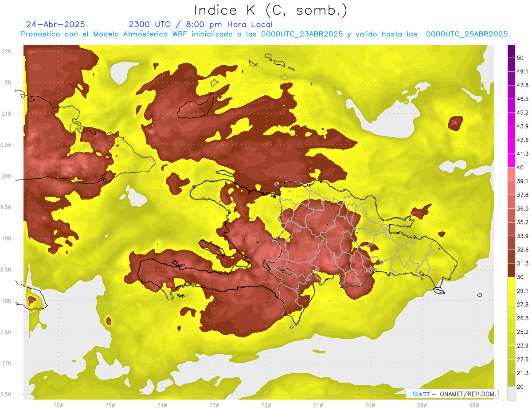Click the '50' colorbar label
The image size is (532, 411).
[x=520, y=58]
